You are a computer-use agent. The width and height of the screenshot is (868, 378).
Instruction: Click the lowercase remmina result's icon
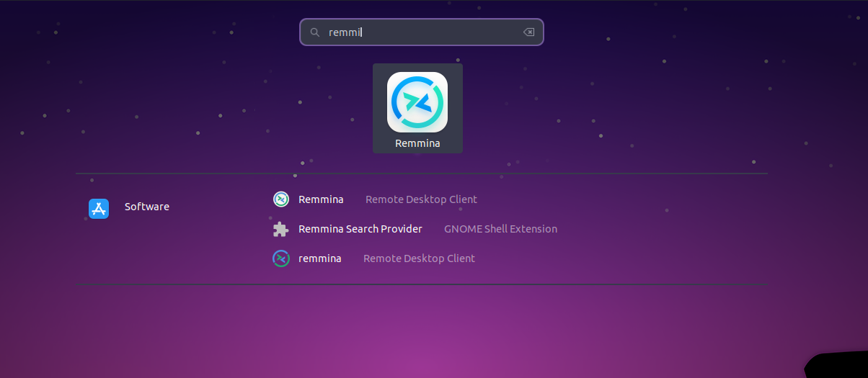point(281,258)
